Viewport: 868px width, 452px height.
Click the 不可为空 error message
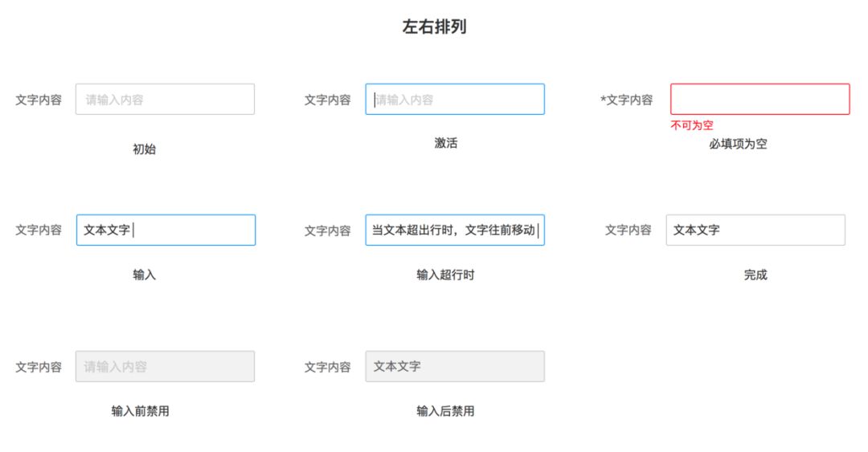[x=692, y=125]
